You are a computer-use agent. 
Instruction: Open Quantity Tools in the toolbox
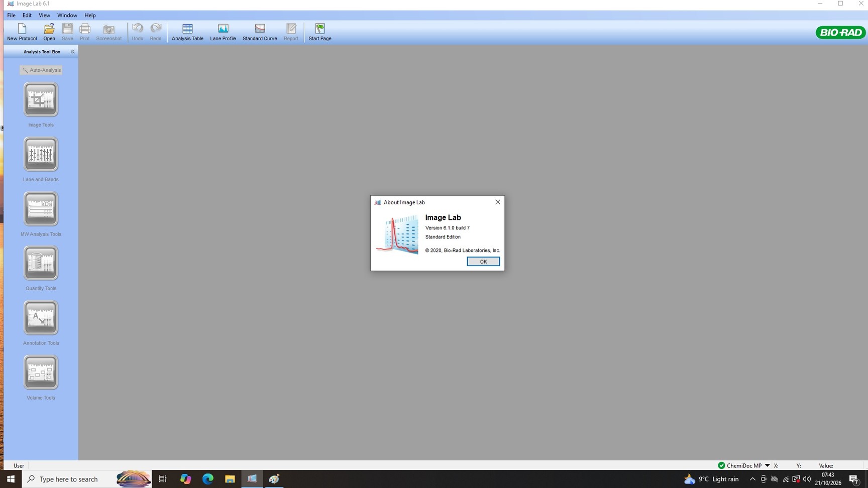click(41, 263)
